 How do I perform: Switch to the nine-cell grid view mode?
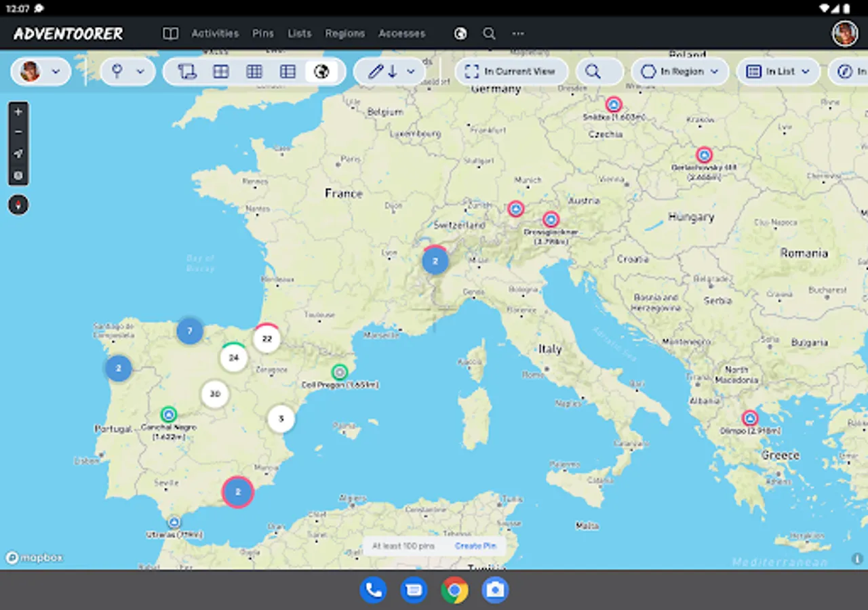[x=254, y=71]
